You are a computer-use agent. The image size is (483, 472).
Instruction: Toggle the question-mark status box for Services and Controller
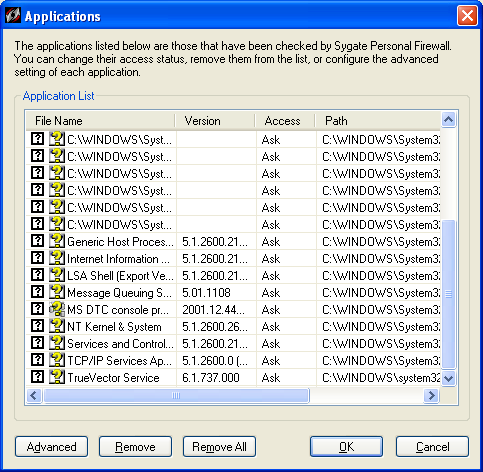coord(37,342)
